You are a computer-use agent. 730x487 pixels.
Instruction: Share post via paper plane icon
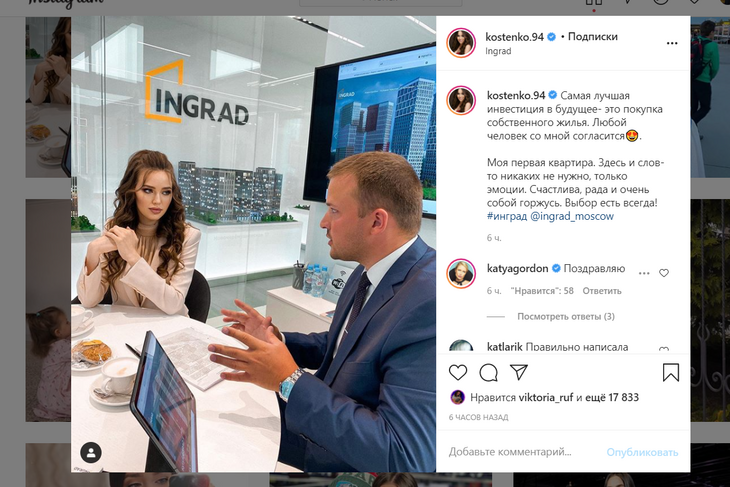519,372
